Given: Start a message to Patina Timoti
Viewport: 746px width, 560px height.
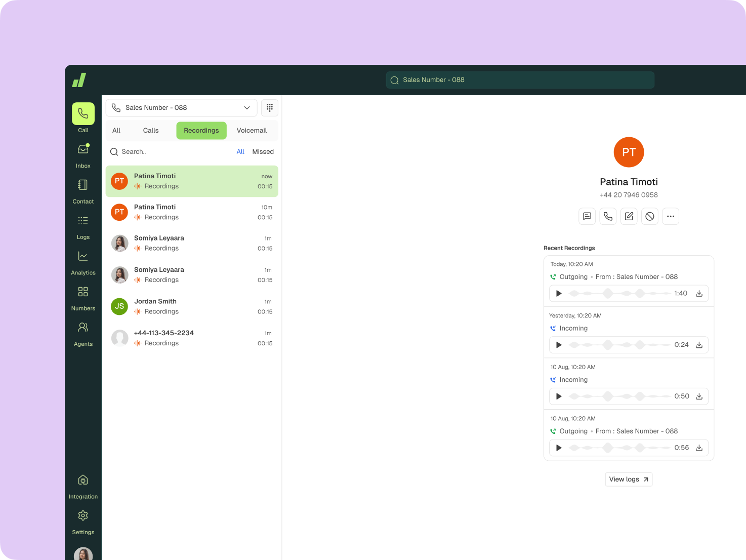Looking at the screenshot, I should point(587,216).
